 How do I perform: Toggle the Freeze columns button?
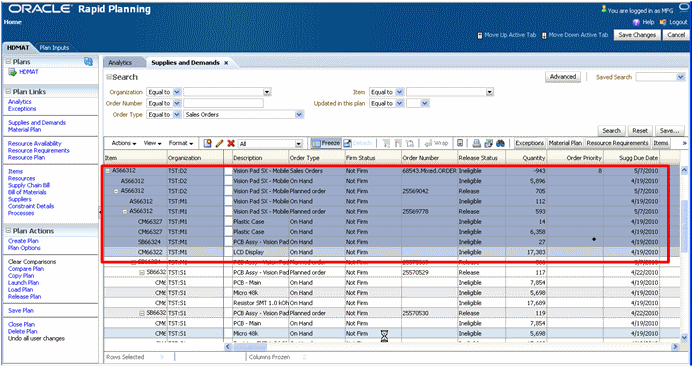[326, 143]
